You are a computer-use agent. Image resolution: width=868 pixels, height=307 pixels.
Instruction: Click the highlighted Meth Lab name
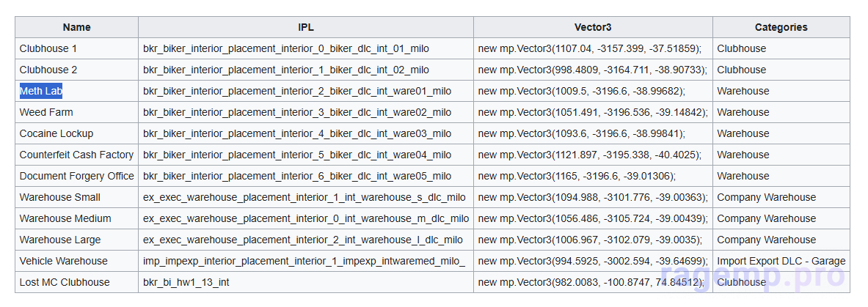pyautogui.click(x=41, y=91)
